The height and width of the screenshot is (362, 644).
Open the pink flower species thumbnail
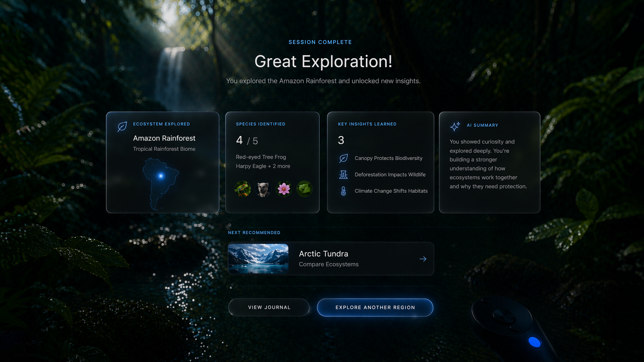coord(284,189)
